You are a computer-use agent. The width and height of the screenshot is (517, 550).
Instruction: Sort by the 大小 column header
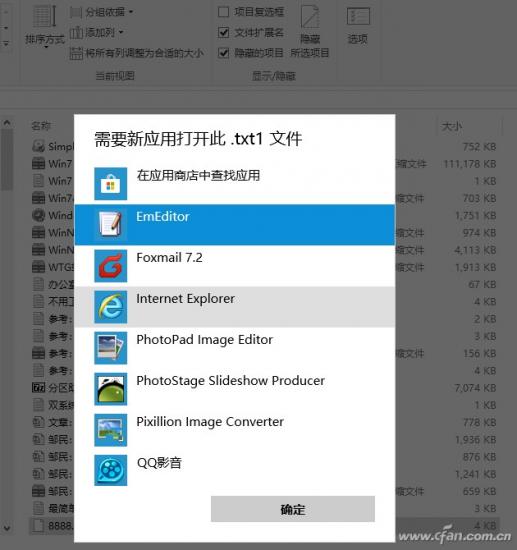point(452,126)
